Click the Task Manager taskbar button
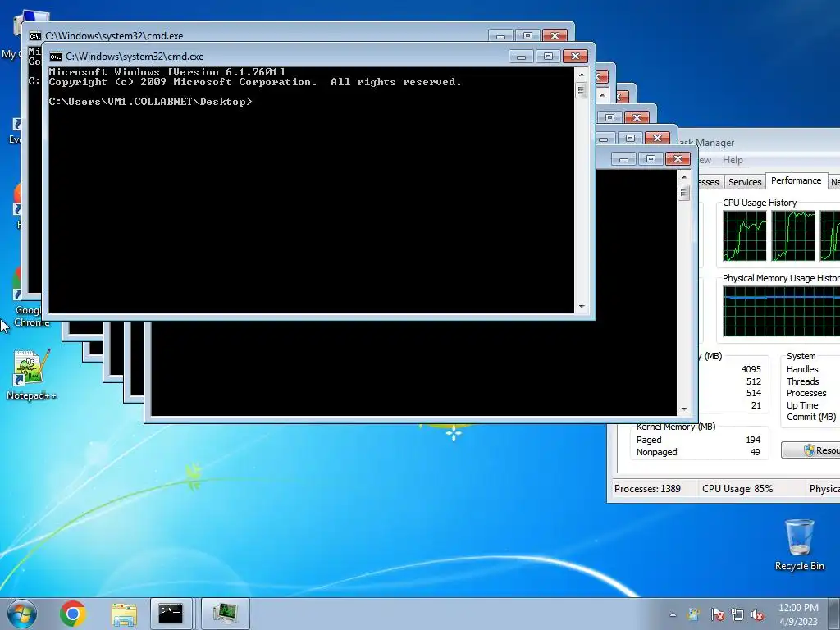 (x=226, y=614)
